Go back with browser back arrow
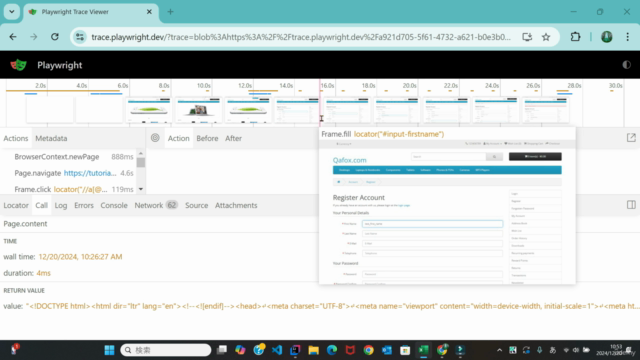This screenshot has width=640, height=360. point(13,37)
